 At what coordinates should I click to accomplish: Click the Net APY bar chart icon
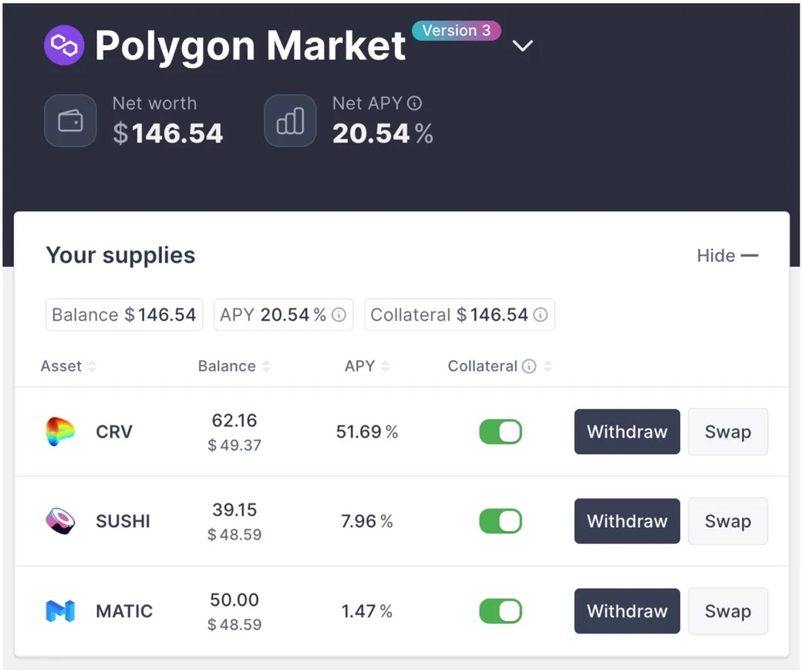[x=290, y=120]
